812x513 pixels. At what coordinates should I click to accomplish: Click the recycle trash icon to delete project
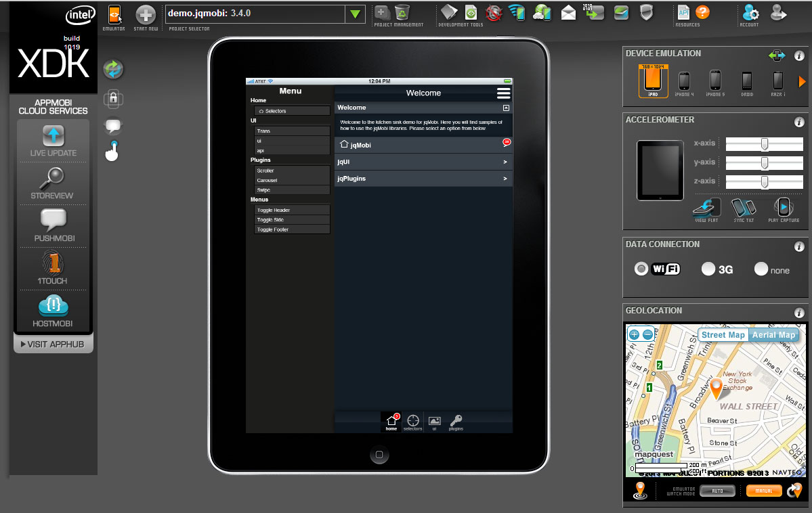[x=402, y=12]
